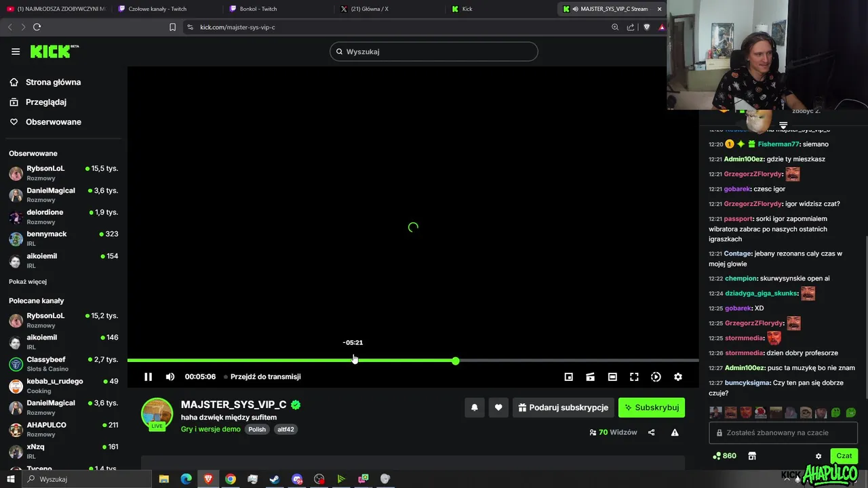Open xNzq recommended channel
The image size is (868, 488).
[64, 451]
